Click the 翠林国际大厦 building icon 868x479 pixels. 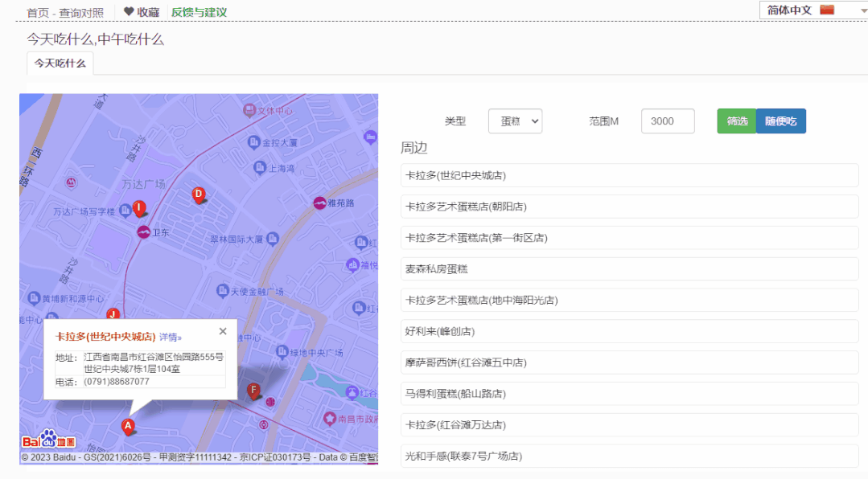tap(273, 239)
